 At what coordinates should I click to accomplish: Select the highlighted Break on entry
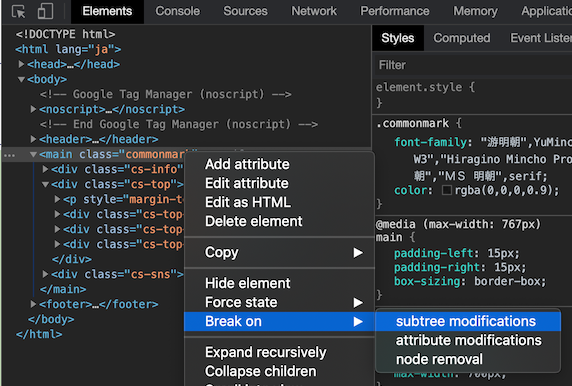279,321
